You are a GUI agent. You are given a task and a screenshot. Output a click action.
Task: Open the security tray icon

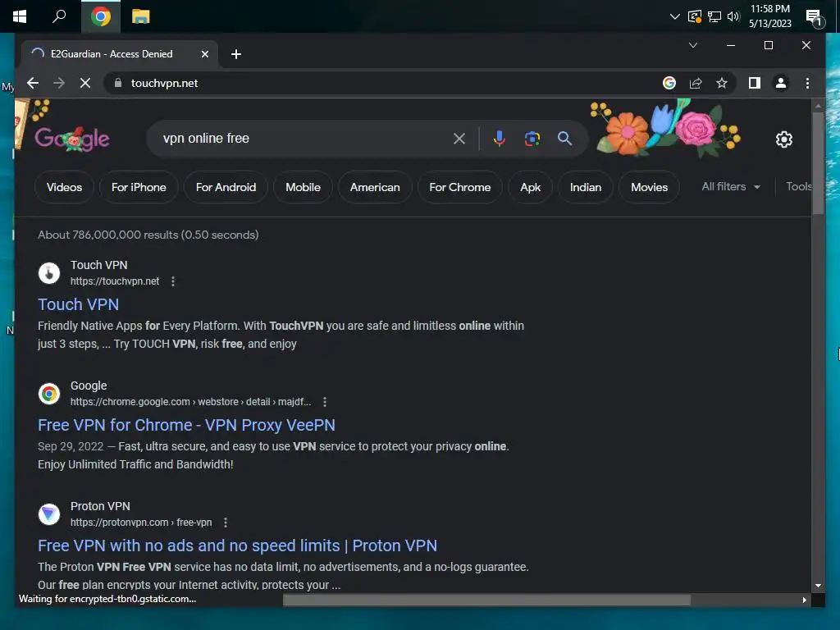(x=694, y=16)
